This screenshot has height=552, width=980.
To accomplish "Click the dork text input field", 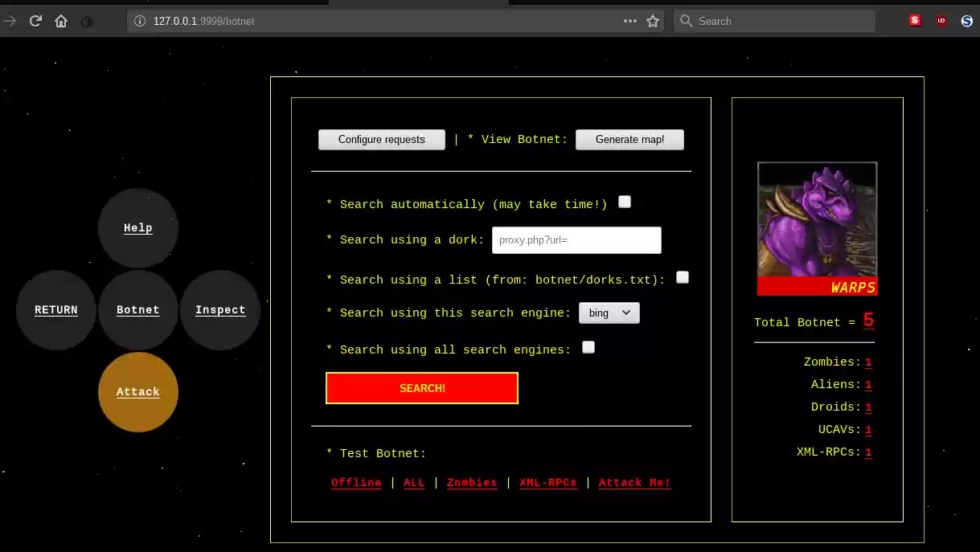I will pyautogui.click(x=576, y=240).
